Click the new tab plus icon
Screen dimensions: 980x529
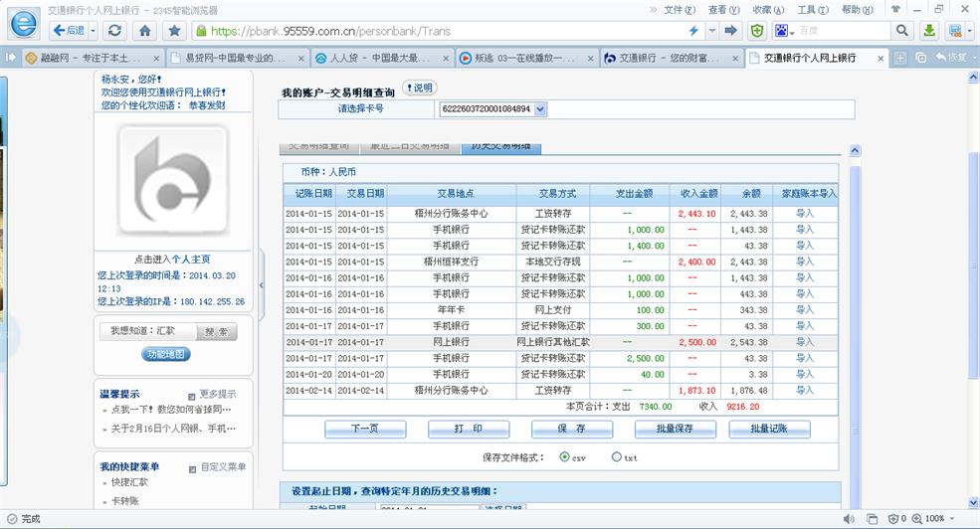[900, 58]
